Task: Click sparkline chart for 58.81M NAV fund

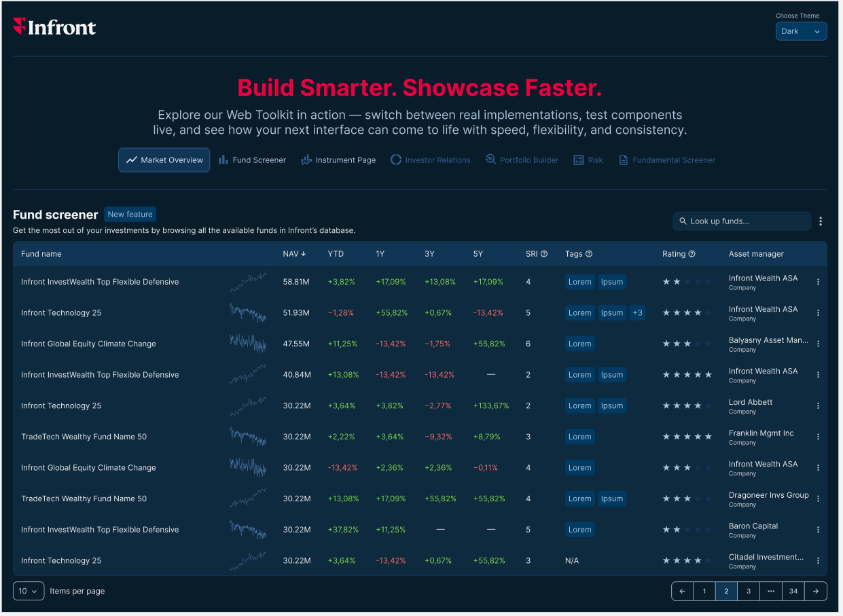Action: point(248,282)
